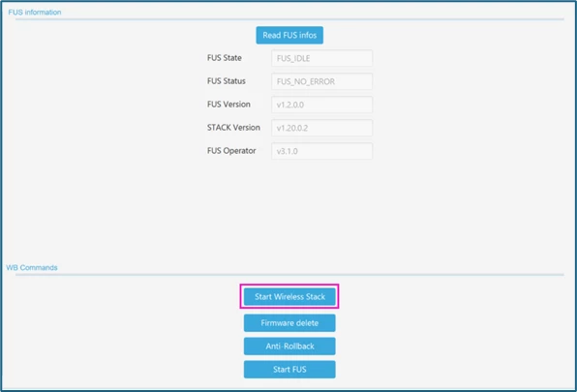The height and width of the screenshot is (392, 577).
Task: Select the FUS Operator field showing v3.1.0
Action: (322, 151)
